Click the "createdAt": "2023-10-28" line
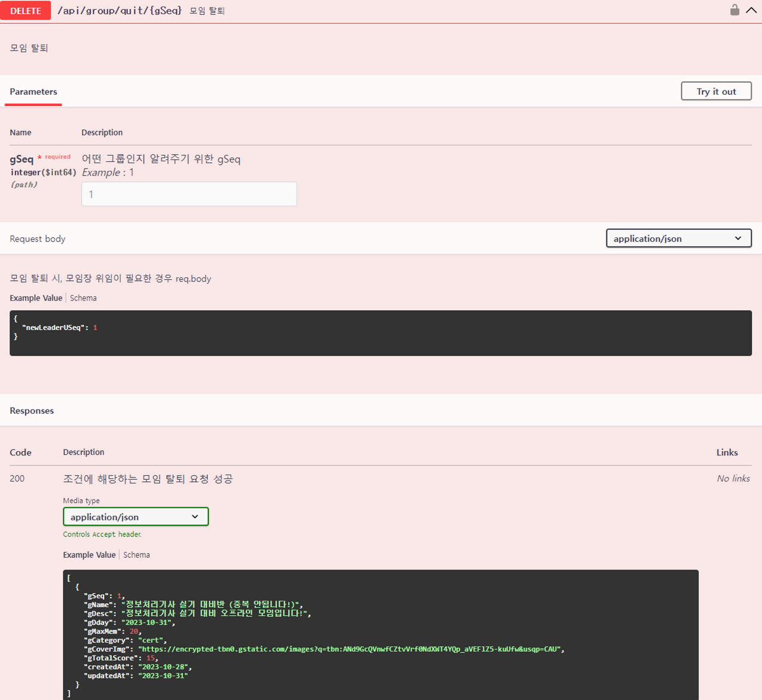762x700 pixels. pyautogui.click(x=138, y=667)
